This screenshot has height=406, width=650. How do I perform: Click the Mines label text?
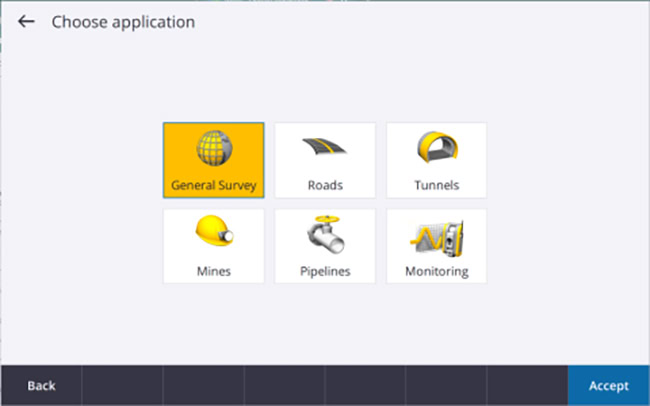point(213,271)
